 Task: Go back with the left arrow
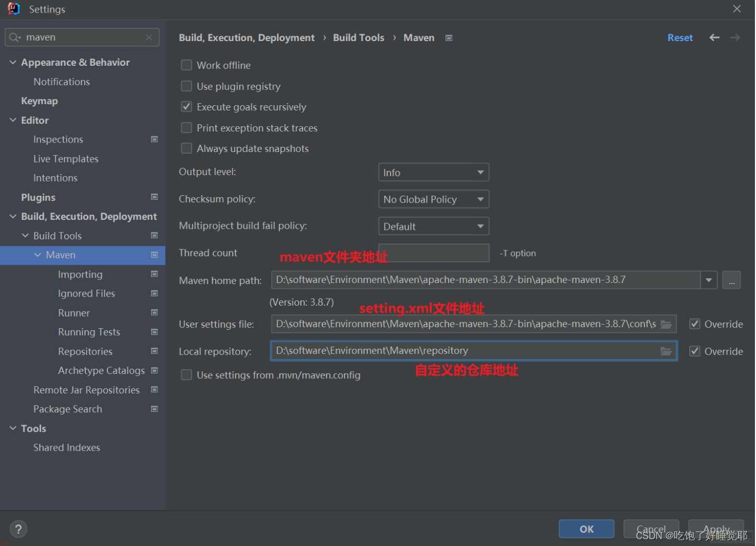714,37
